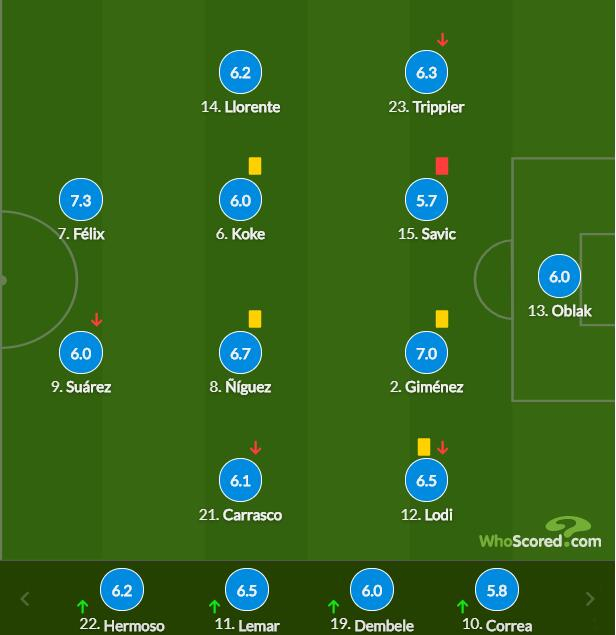Click Giménez's yellow card icon
The width and height of the screenshot is (616, 635).
(442, 319)
